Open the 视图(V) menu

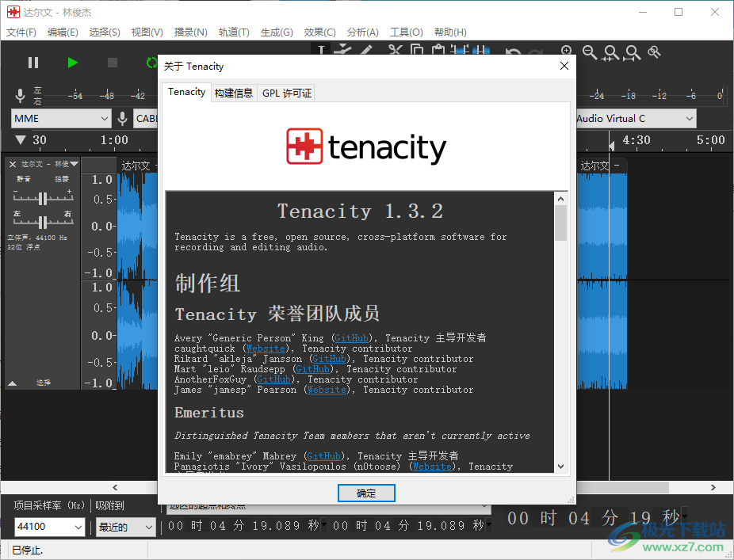click(147, 32)
